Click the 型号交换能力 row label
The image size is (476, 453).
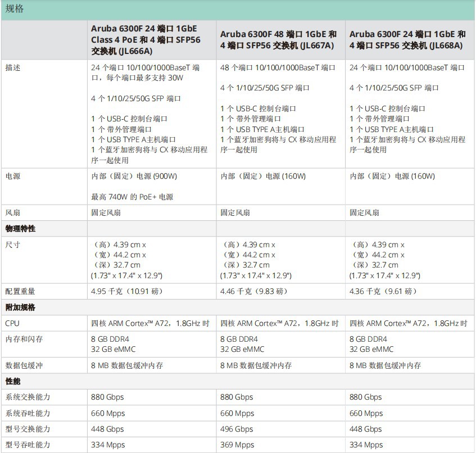pyautogui.click(x=28, y=429)
